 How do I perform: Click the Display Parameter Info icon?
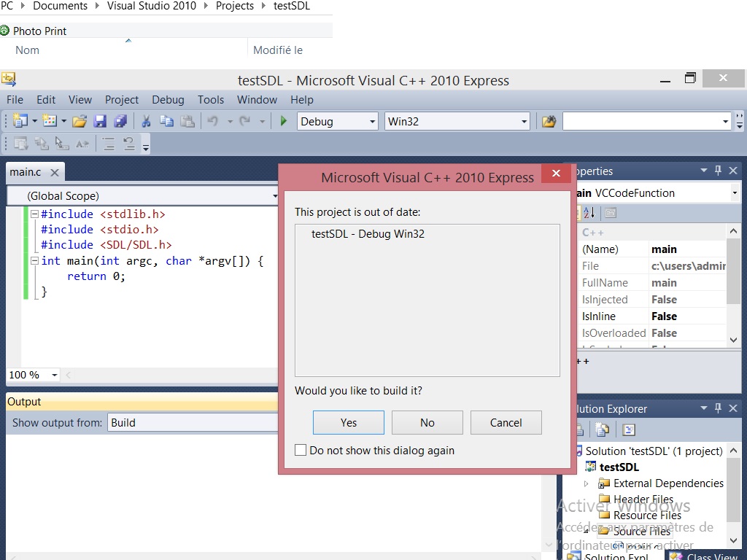pos(42,144)
